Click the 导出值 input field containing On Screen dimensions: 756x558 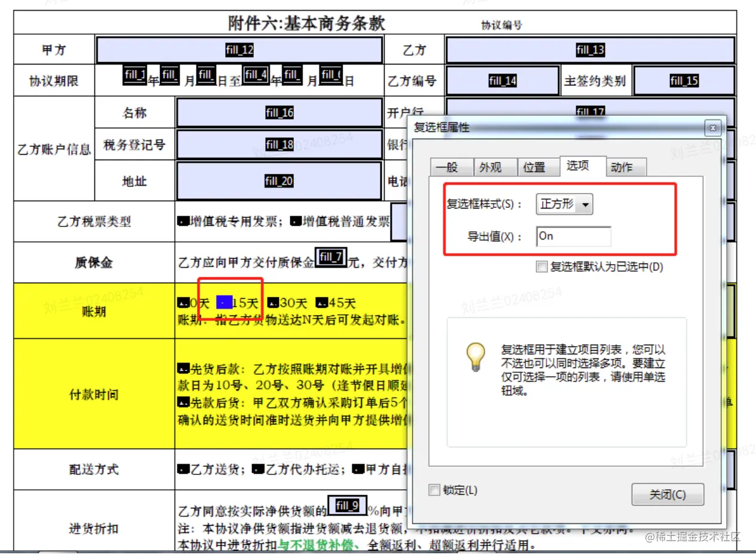pos(573,237)
